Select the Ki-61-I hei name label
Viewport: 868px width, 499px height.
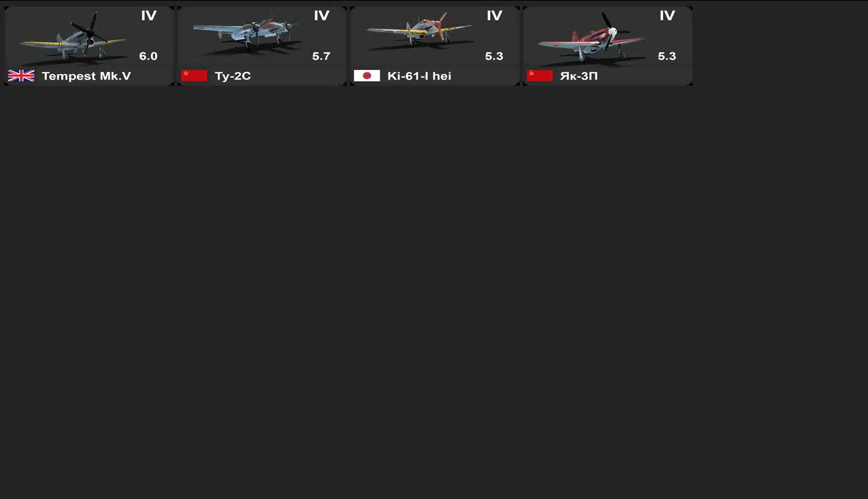coord(419,76)
